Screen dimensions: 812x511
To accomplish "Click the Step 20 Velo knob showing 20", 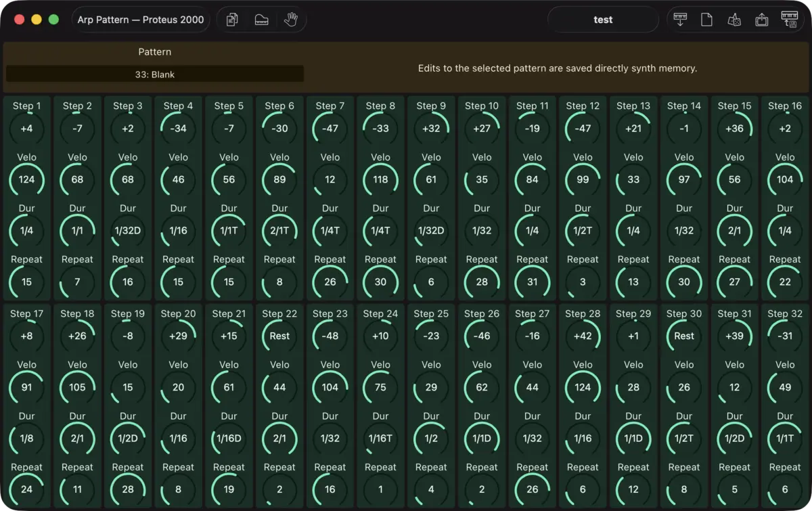I will pyautogui.click(x=178, y=388).
